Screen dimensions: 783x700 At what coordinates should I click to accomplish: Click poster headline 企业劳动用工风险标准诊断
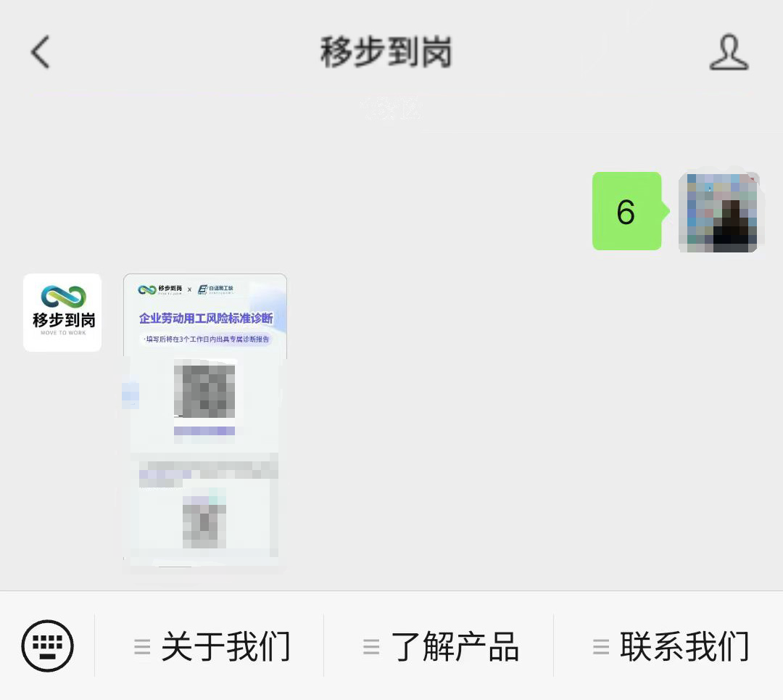click(x=206, y=318)
